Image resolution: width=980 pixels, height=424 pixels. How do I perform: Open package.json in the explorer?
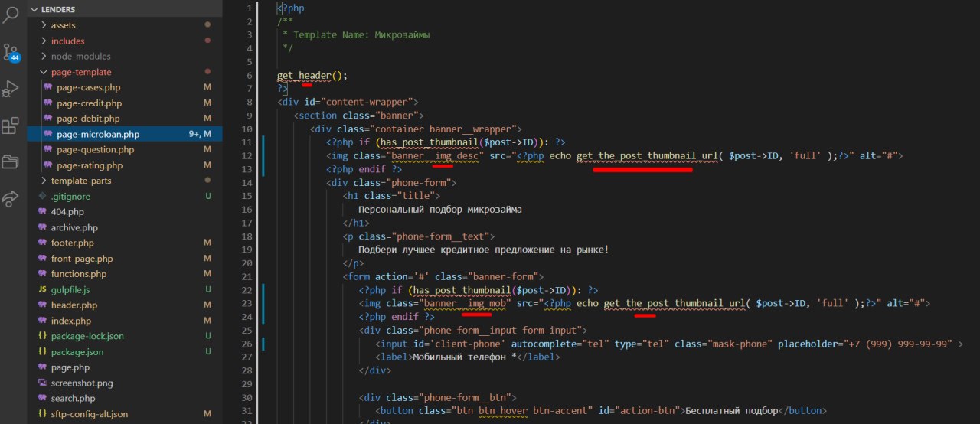(125, 352)
